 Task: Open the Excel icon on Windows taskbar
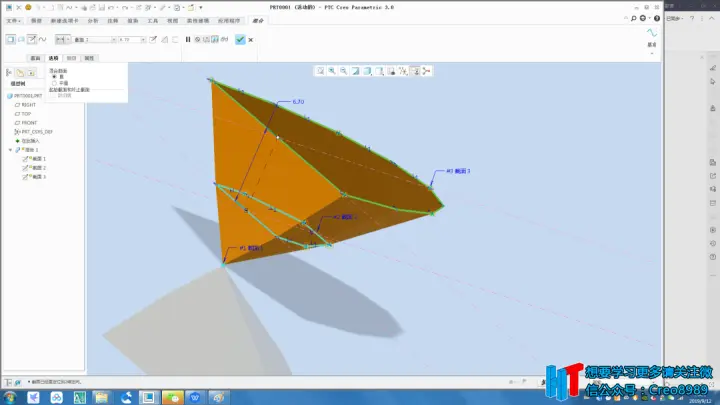[79, 397]
